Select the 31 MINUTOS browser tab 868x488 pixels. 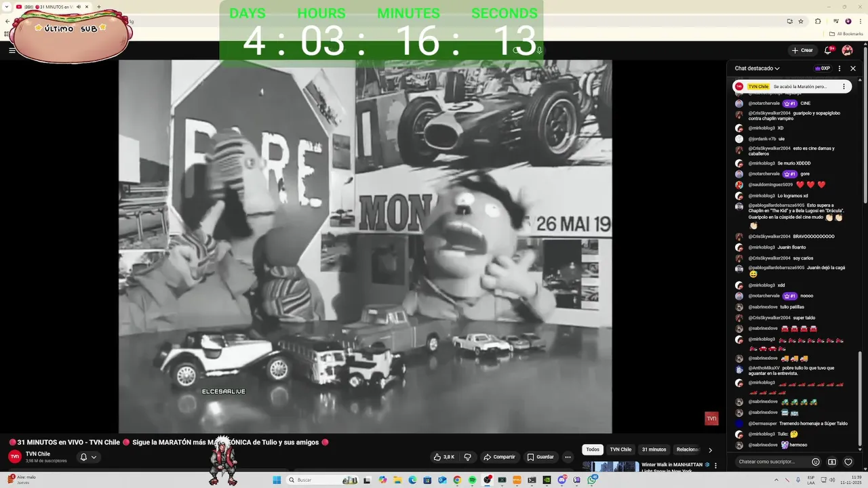[x=54, y=7]
